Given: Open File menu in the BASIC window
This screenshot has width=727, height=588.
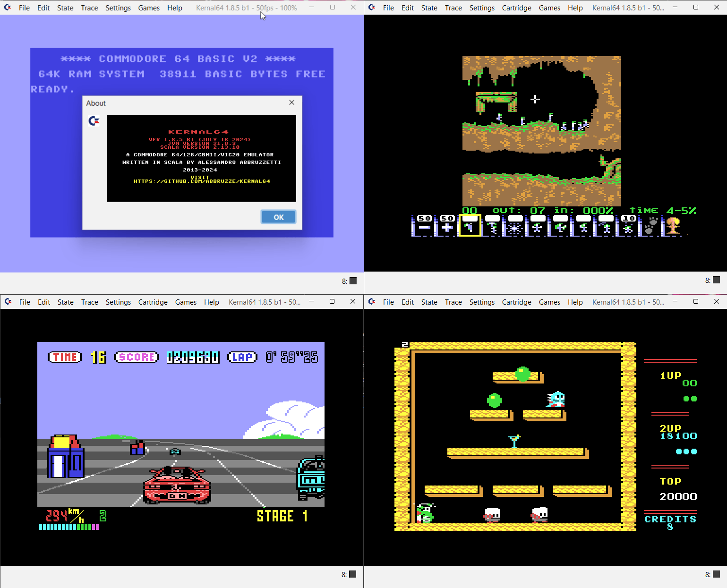Looking at the screenshot, I should [25, 8].
